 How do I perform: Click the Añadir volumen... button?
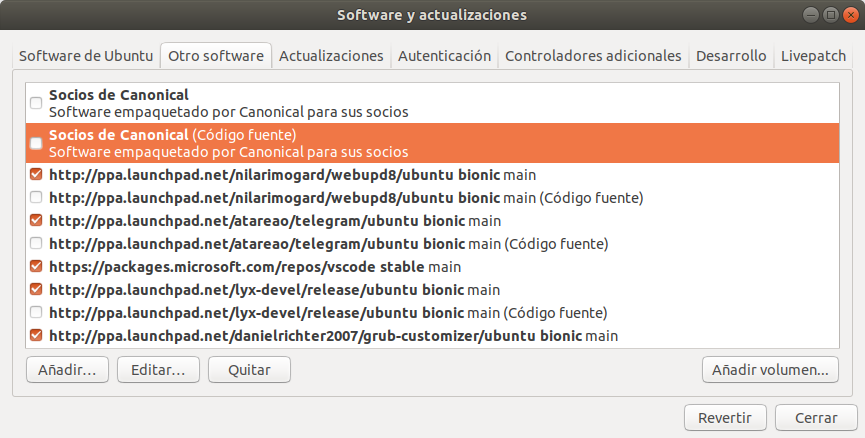tap(770, 370)
